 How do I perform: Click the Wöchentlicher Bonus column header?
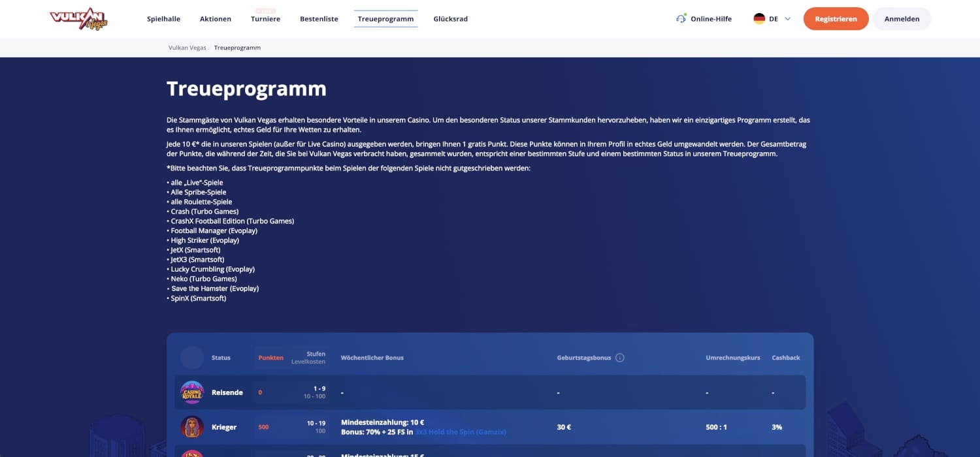[372, 358]
